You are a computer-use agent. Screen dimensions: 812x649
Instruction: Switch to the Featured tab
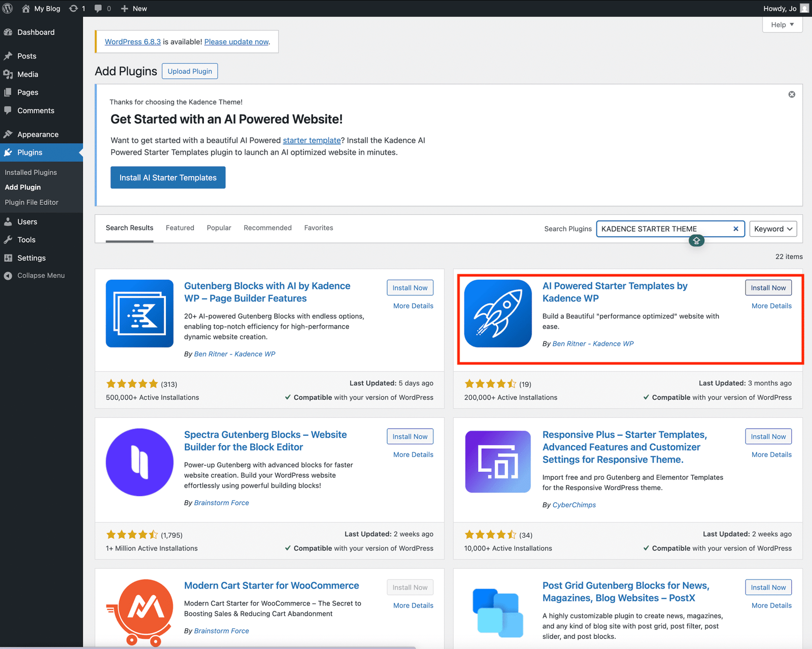pos(180,228)
